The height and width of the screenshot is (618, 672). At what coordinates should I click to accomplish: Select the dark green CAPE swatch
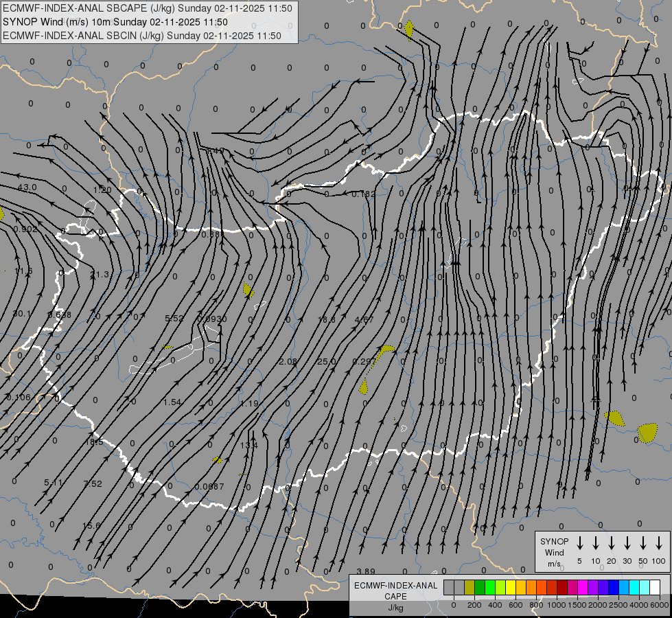(480, 588)
